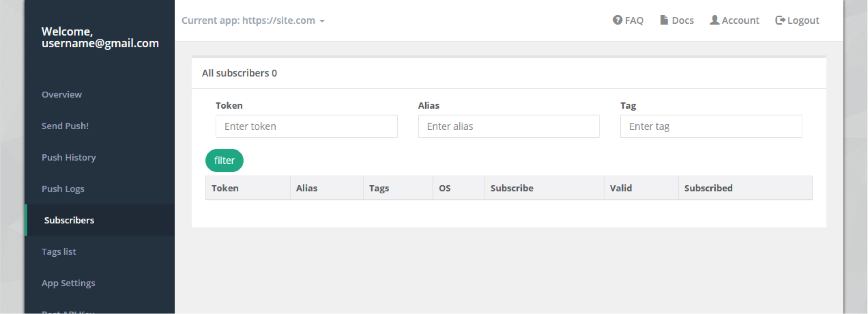868x314 pixels.
Task: Click the FAQ question mark icon
Action: click(617, 20)
